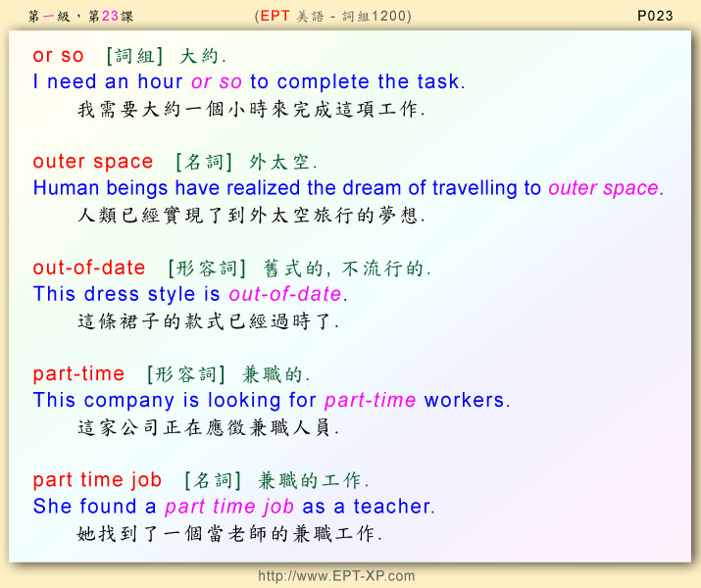Click the Chinese translation "這家公司正在應徵兼職人員"
This screenshot has width=701, height=588.
pyautogui.click(x=208, y=426)
